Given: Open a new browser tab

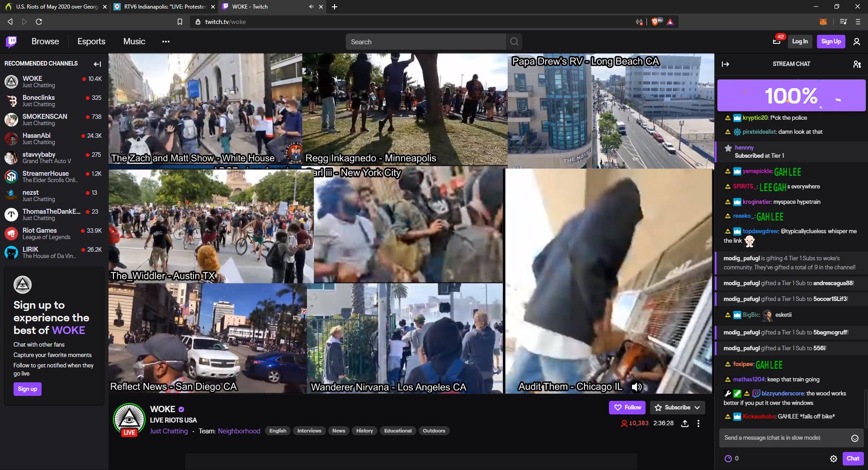Looking at the screenshot, I should click(x=335, y=7).
